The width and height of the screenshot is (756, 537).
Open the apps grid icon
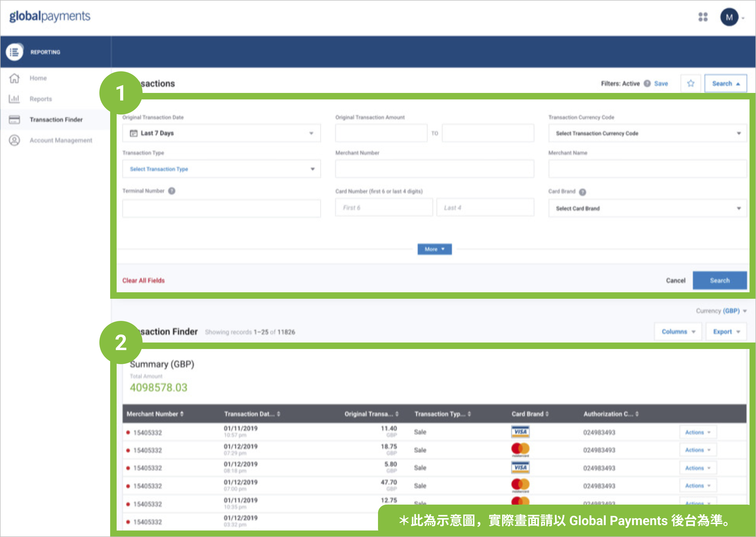pos(703,17)
